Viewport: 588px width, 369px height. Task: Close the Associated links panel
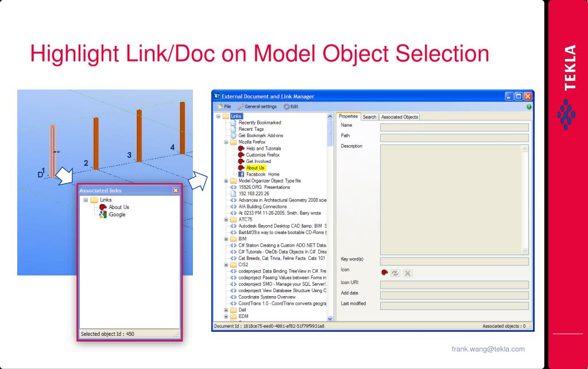[x=176, y=191]
